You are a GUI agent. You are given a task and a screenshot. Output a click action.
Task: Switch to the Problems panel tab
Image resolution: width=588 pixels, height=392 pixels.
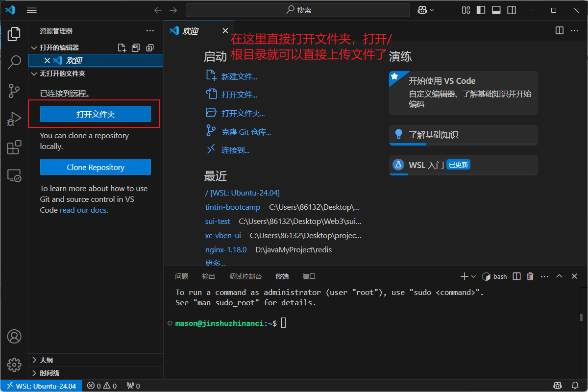click(182, 276)
